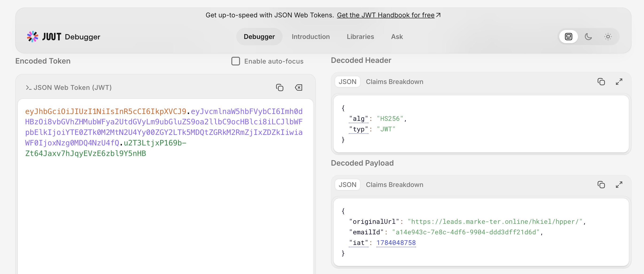Copy the encoded JWT token
Screen dimensions: 644x274
(x=279, y=88)
